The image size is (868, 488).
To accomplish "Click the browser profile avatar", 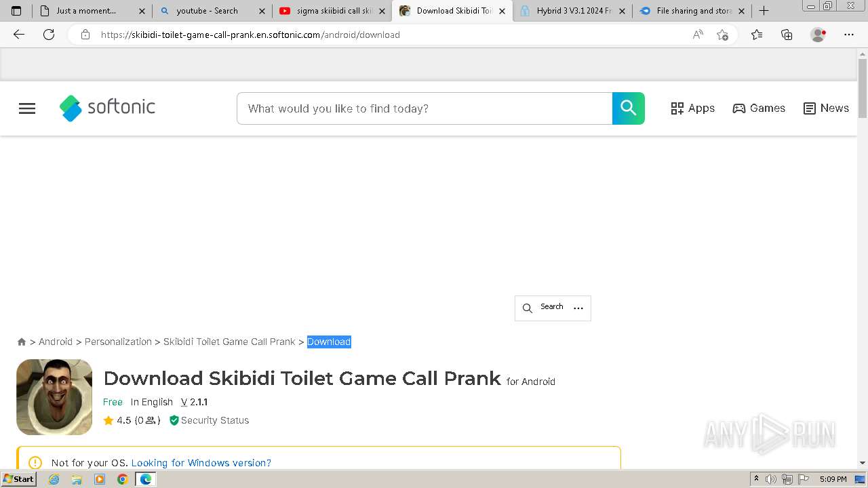I will point(818,35).
